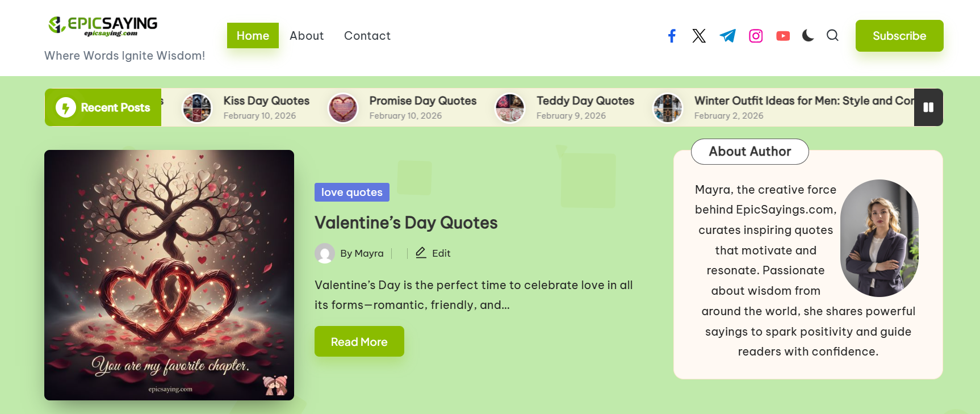Click the Valentine's heart tree thumbnail
The image size is (980, 414).
coord(169,275)
